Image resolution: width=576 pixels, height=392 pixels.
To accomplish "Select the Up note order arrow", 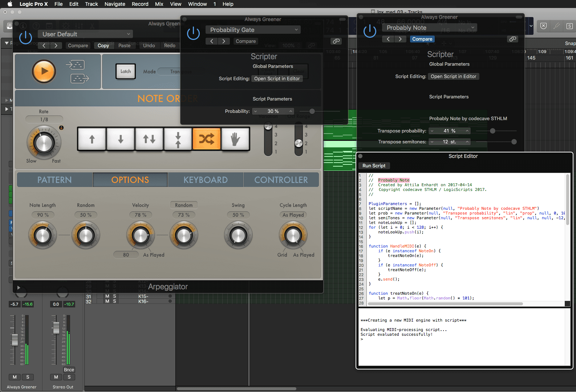I will [92, 139].
